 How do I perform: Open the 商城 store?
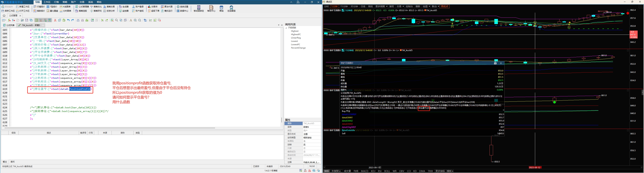pos(221,9)
